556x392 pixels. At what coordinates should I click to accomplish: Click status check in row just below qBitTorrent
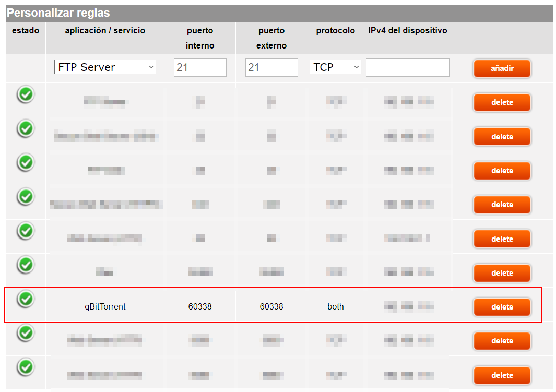pyautogui.click(x=26, y=332)
